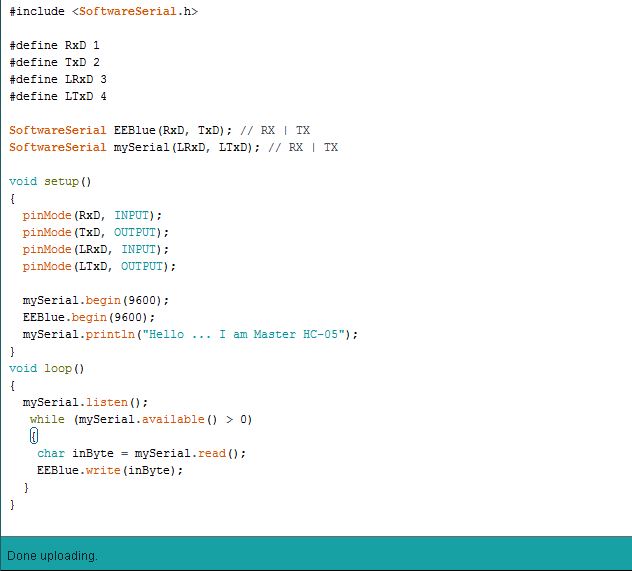Click the 'char inByte = mySerial.read();' line
This screenshot has width=632, height=571.
coord(141,453)
